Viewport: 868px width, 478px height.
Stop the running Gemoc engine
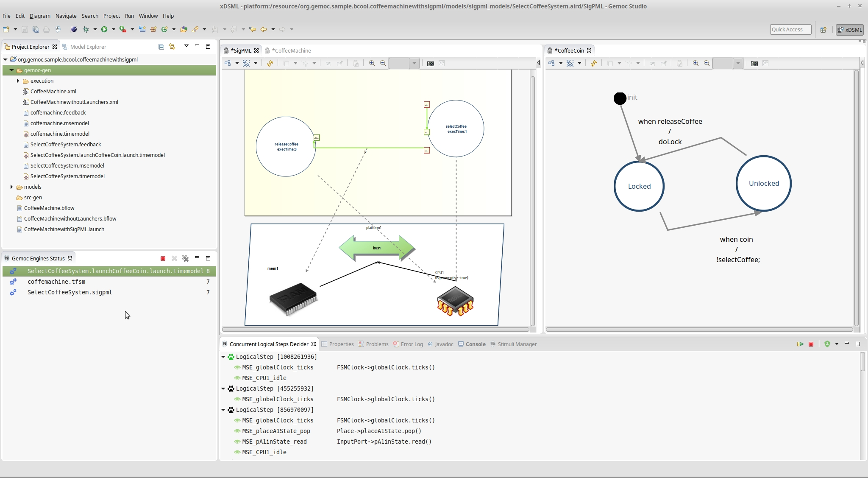tap(162, 258)
